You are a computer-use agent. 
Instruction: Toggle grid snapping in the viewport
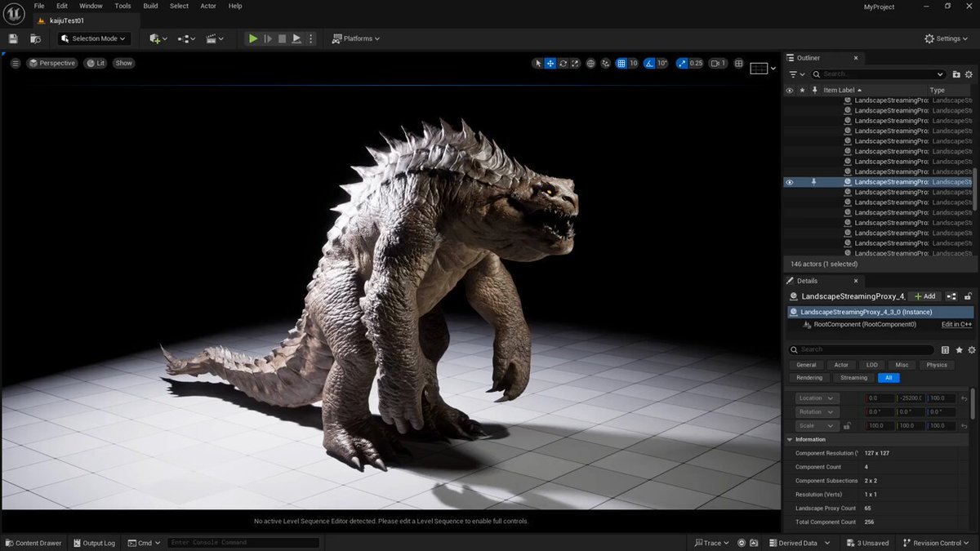pyautogui.click(x=621, y=63)
